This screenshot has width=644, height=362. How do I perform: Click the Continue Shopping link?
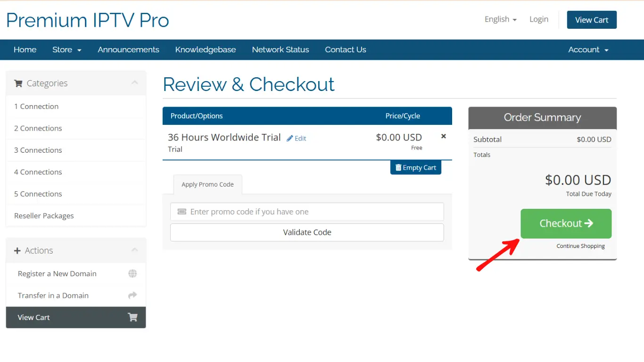[x=580, y=246]
